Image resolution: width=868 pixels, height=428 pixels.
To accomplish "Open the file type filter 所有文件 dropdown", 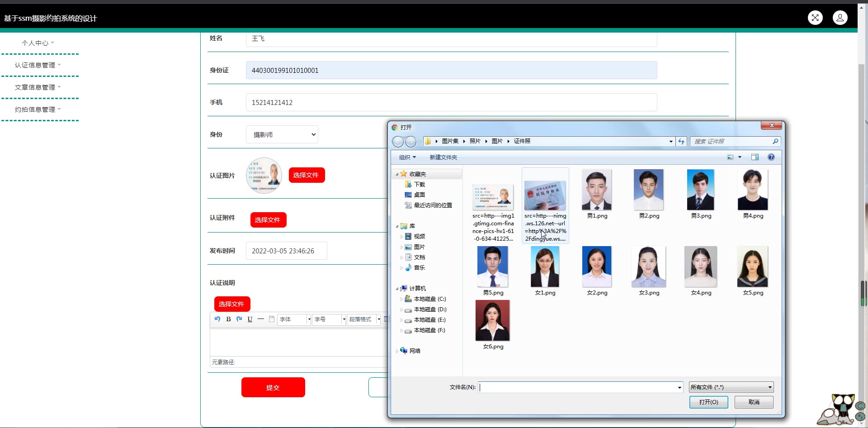I will coord(731,387).
